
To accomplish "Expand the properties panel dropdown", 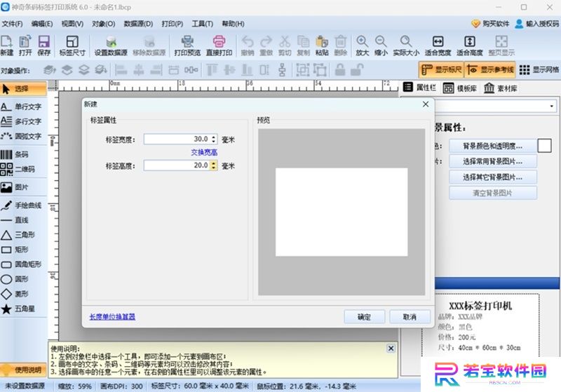I will (551, 106).
